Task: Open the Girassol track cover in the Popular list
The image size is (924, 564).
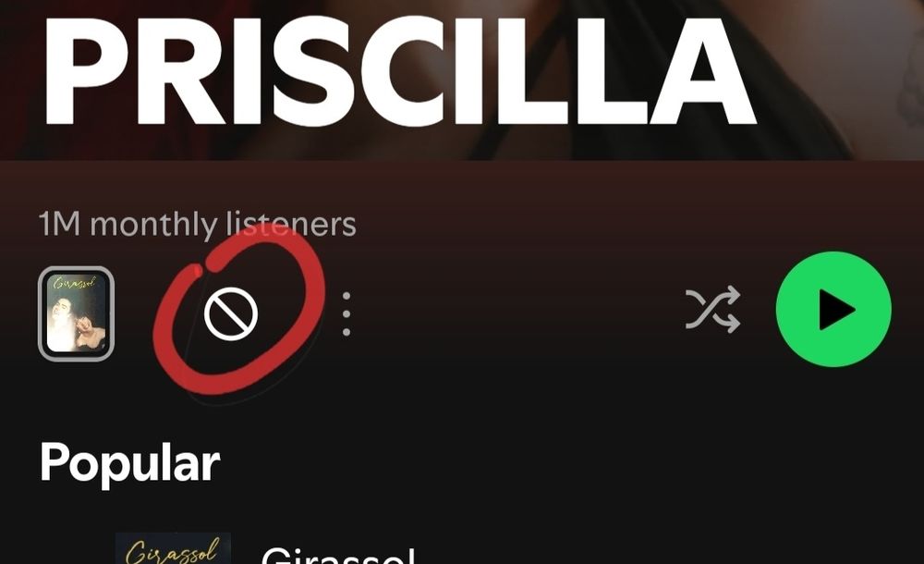Action: click(173, 548)
